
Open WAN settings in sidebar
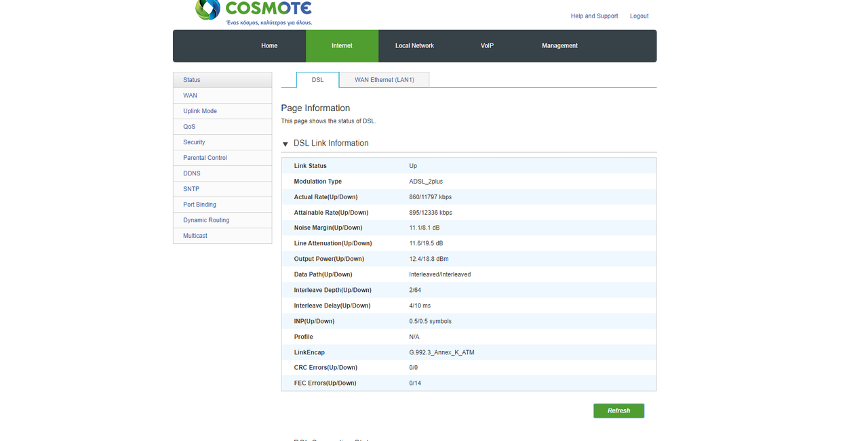tap(222, 96)
